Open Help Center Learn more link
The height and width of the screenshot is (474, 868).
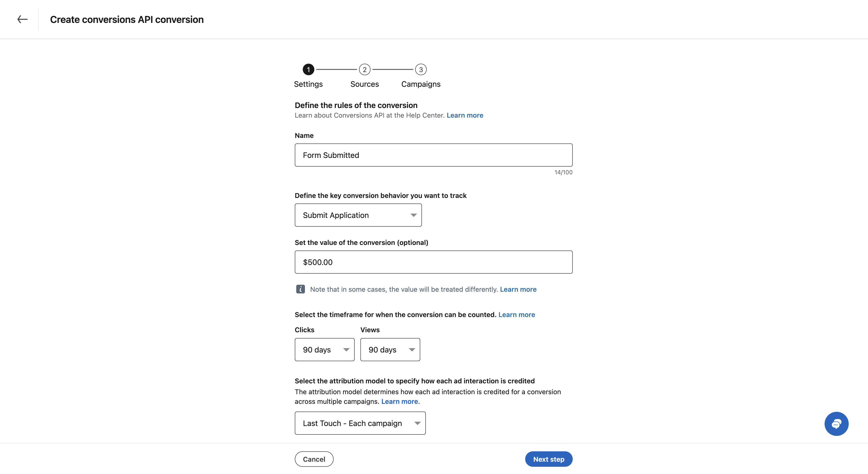[465, 115]
